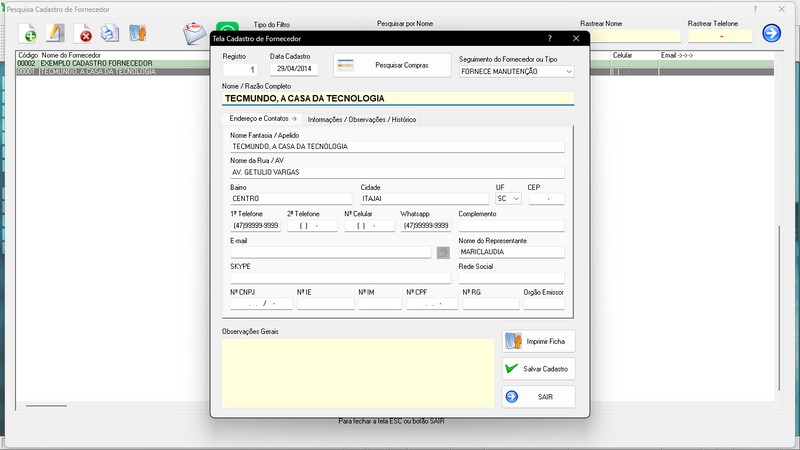The height and width of the screenshot is (450, 800).
Task: Click the Nome Fantasia / Apelido field
Action: point(397,147)
